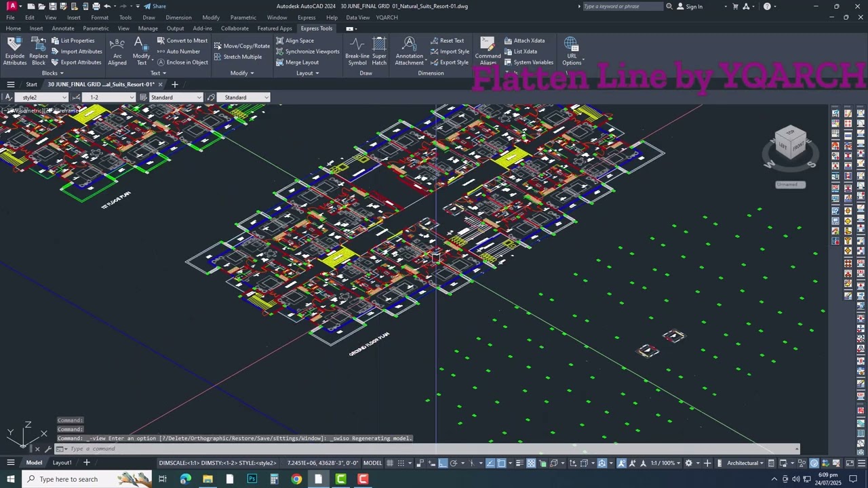The image size is (868, 488).
Task: Click Sign In
Action: (x=690, y=6)
